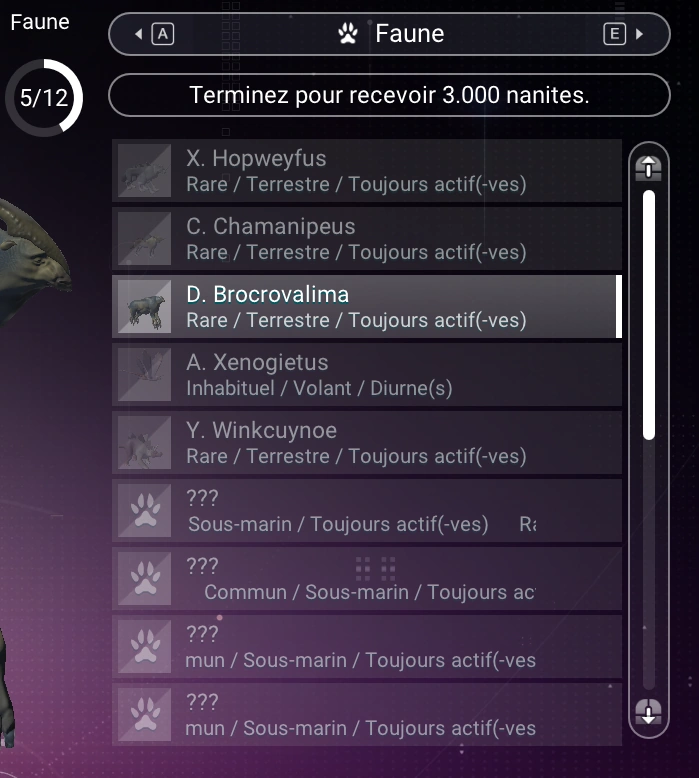Click the first undiscovered ??? paw icon
Image resolution: width=699 pixels, height=778 pixels.
click(x=144, y=511)
